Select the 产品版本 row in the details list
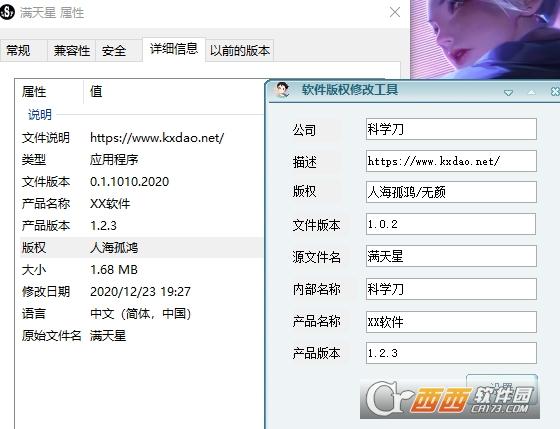 [x=141, y=226]
